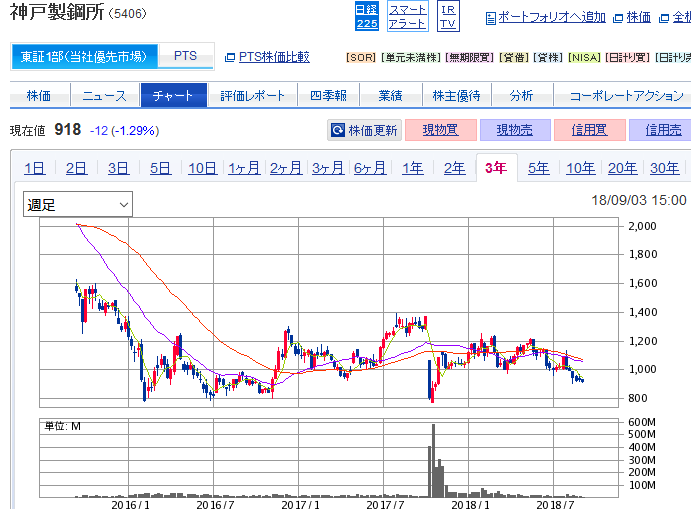691x509 pixels.
Task: Click the ポートフォリオへ追加 icon
Action: (x=490, y=18)
